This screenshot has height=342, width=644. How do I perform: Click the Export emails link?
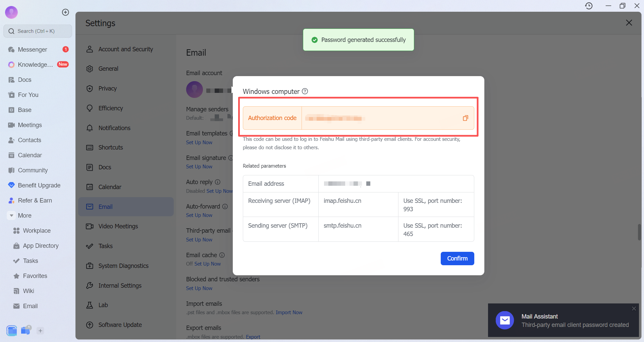click(x=253, y=337)
